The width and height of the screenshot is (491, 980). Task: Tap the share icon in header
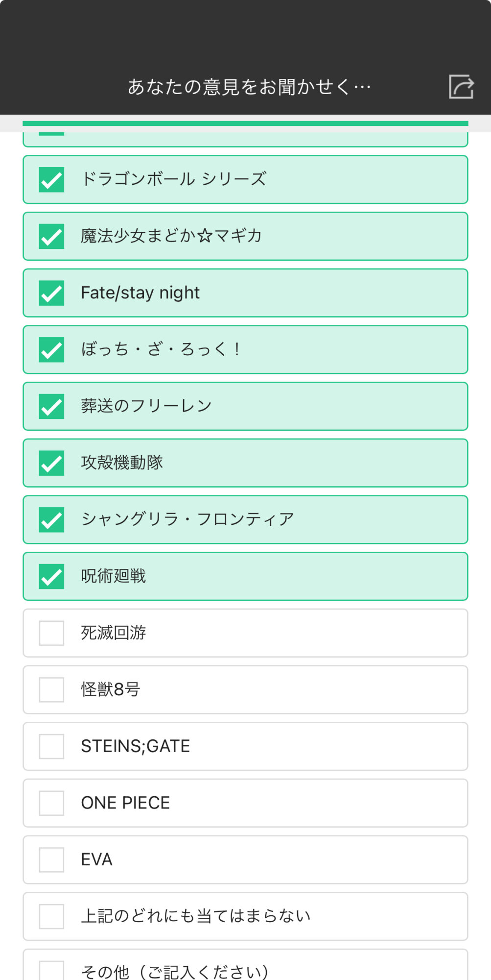tap(461, 87)
